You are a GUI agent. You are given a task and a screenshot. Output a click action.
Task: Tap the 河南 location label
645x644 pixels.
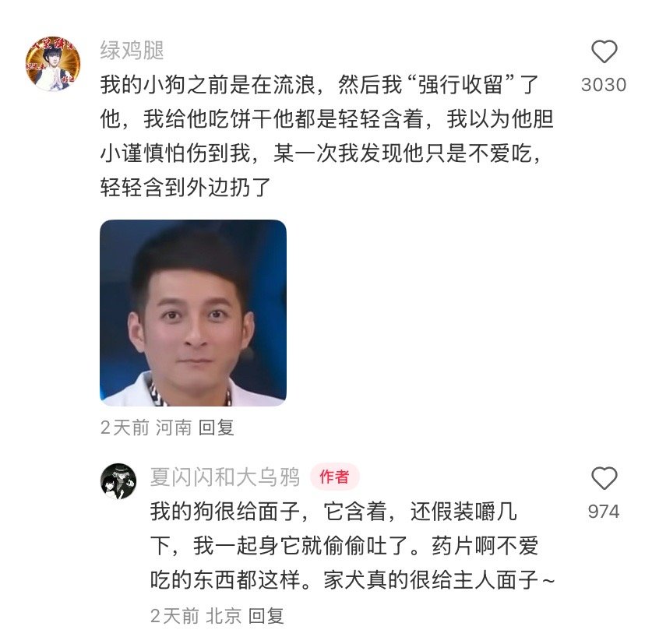(x=174, y=428)
